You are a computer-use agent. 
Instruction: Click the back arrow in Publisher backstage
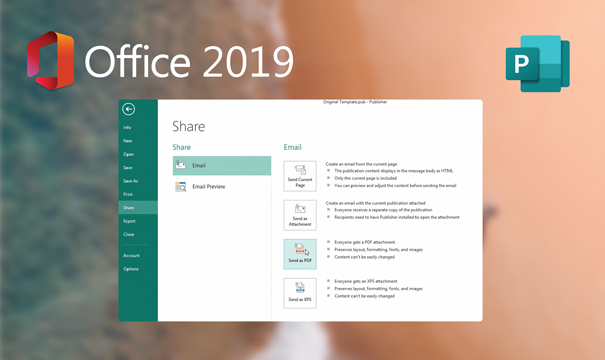pos(128,109)
